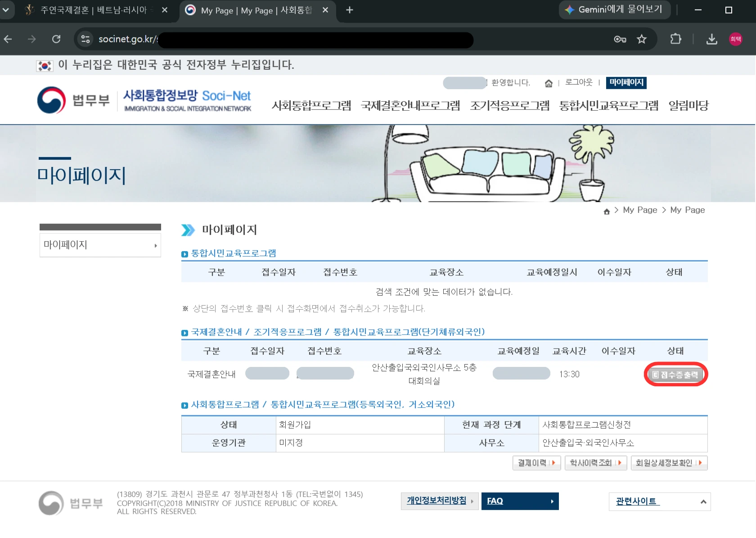The image size is (756, 538).
Task: Open 알림마당 menu
Action: [688, 105]
